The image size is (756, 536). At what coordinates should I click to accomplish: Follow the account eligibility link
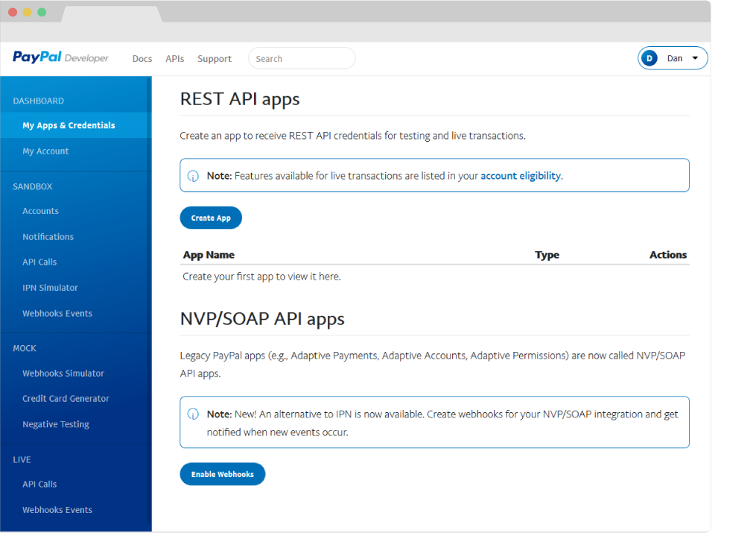pos(520,176)
